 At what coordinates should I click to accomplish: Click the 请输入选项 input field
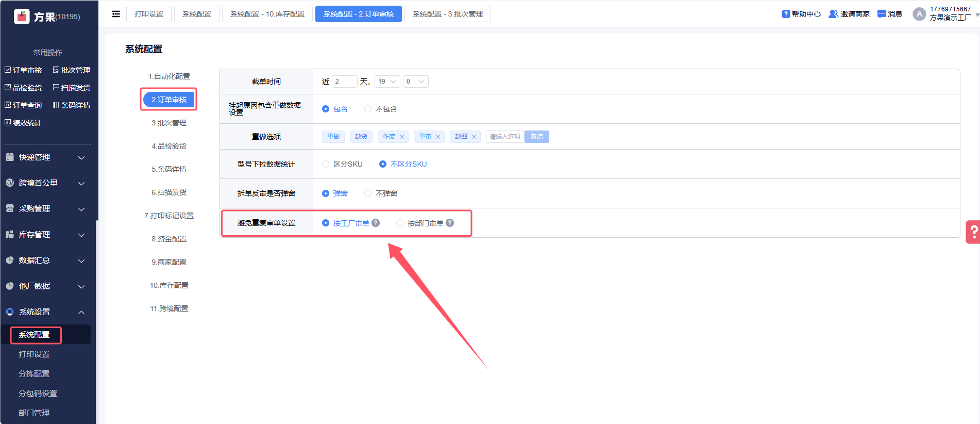pyautogui.click(x=505, y=137)
